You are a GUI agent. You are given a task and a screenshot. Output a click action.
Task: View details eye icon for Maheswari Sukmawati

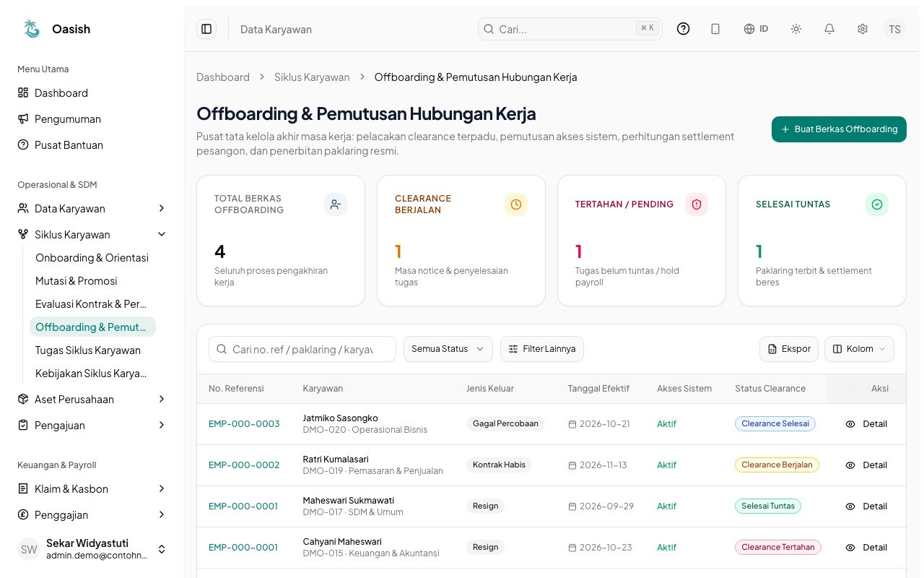850,506
